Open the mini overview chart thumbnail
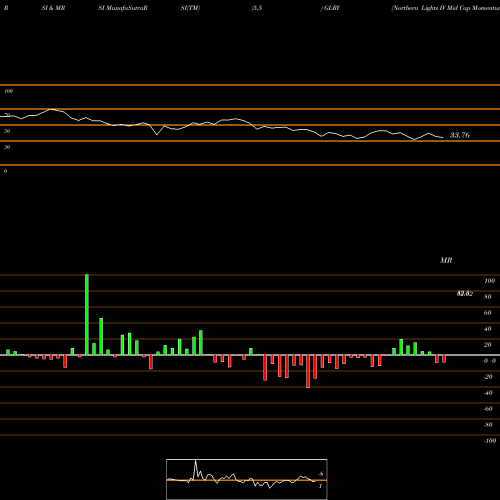This screenshot has width=500, height=500. 247,479
